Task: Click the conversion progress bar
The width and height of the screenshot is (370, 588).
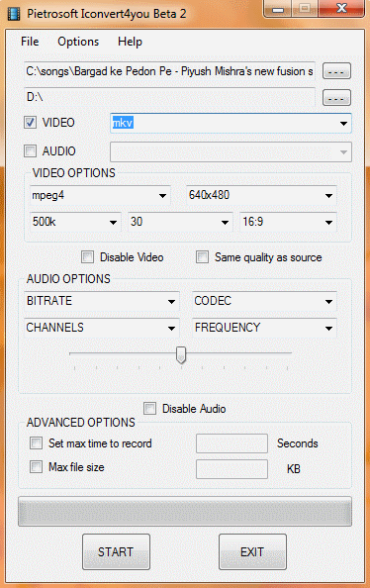Action: (185, 512)
